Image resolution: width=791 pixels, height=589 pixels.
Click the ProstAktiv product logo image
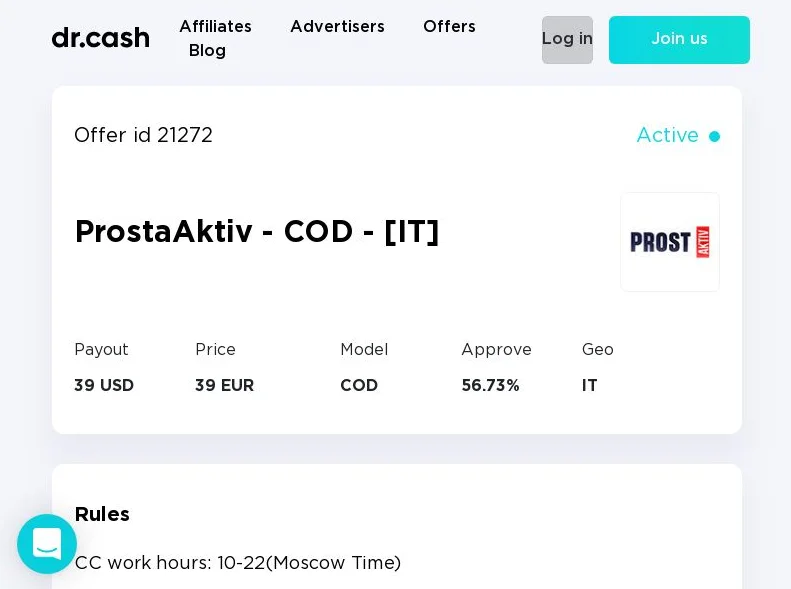[669, 242]
